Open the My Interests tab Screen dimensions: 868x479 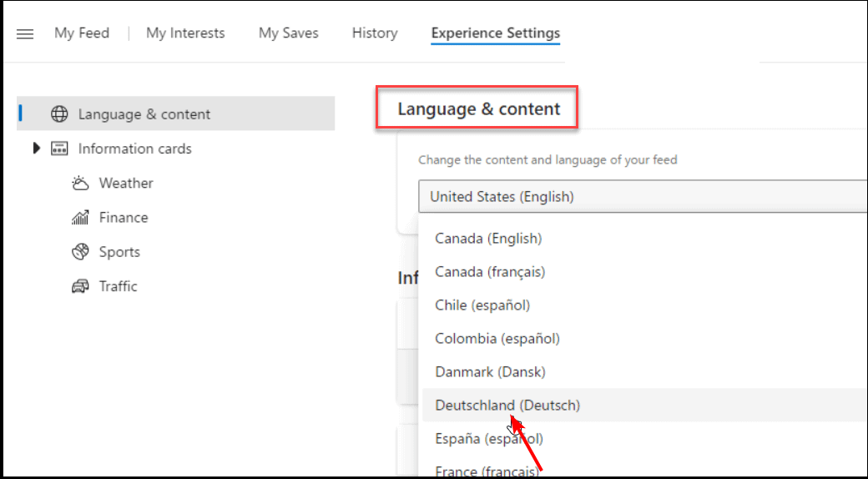[x=185, y=33]
